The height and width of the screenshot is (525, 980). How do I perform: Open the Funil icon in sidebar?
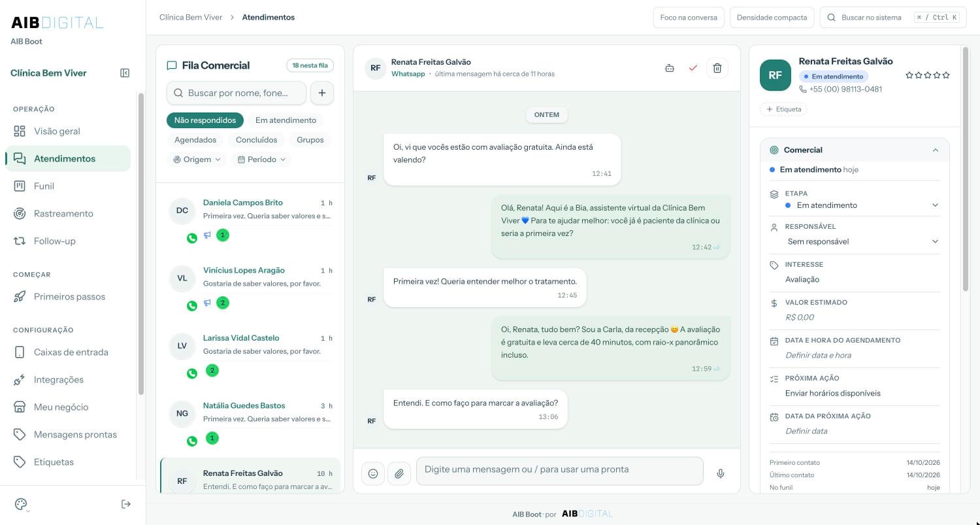[20, 186]
